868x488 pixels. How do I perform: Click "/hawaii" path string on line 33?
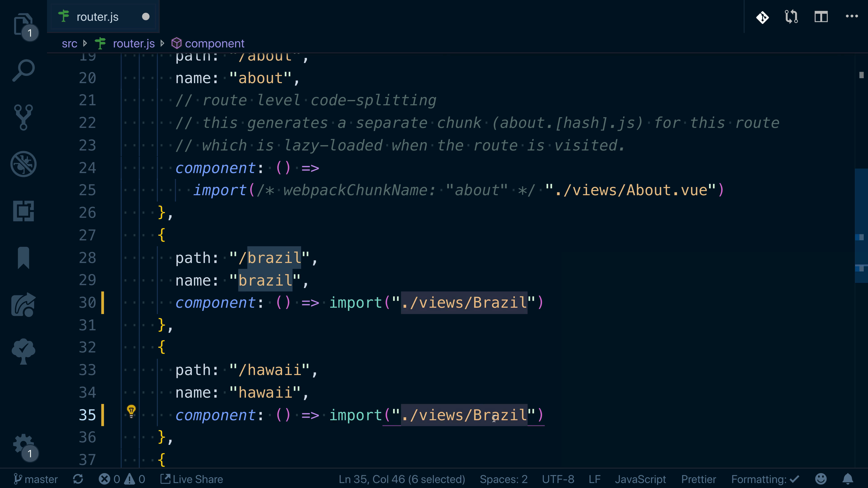tap(269, 370)
